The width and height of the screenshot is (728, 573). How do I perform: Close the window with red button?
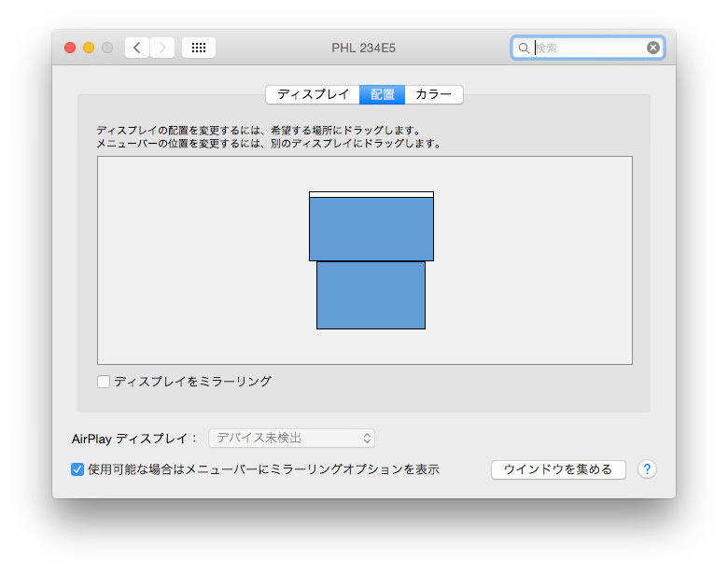coord(70,48)
